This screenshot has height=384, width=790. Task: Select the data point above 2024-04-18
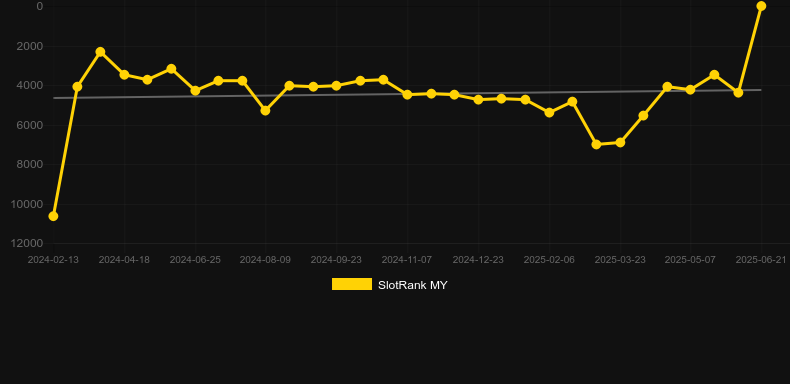point(124,75)
